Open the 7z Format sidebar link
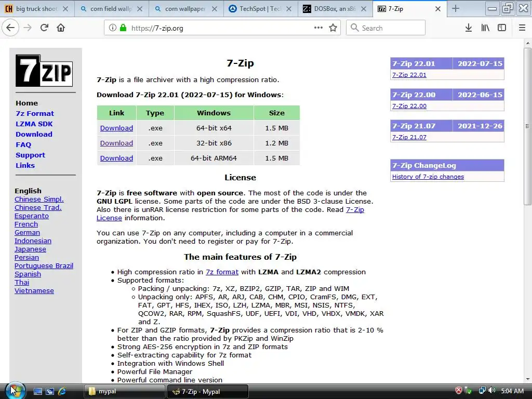 click(35, 113)
